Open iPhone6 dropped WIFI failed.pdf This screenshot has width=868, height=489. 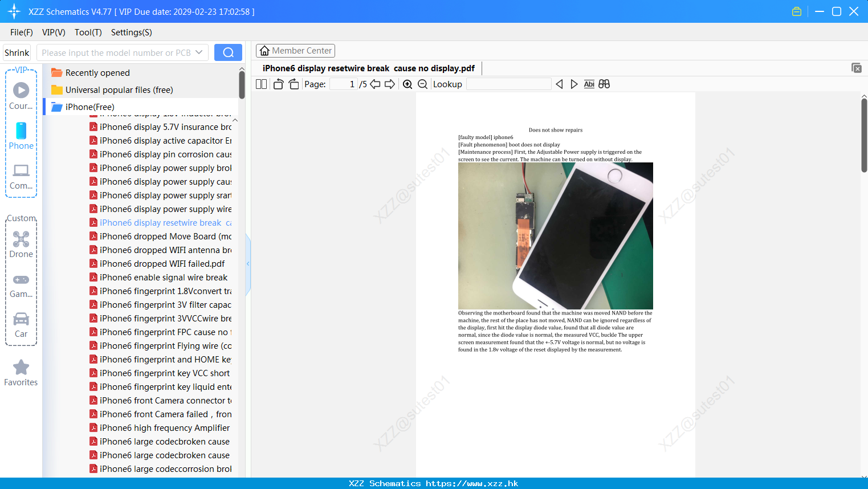coord(157,264)
